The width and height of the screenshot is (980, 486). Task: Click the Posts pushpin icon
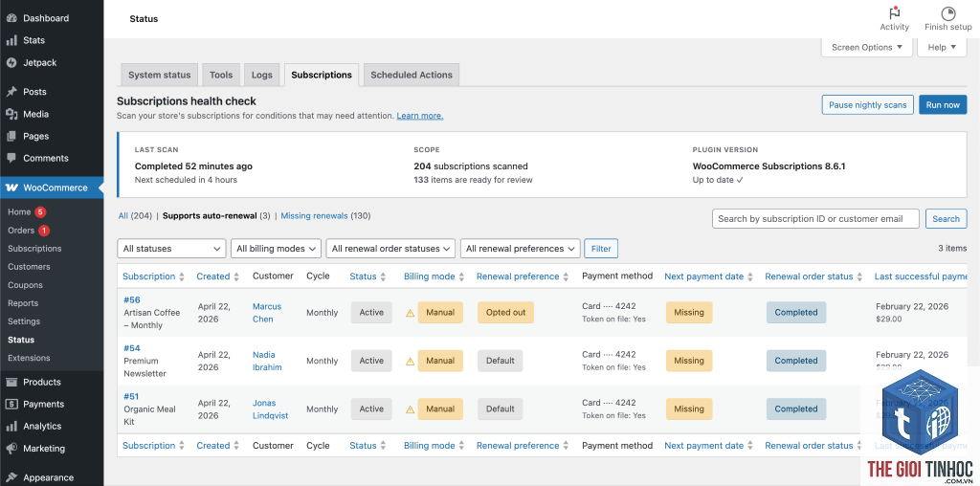(11, 92)
